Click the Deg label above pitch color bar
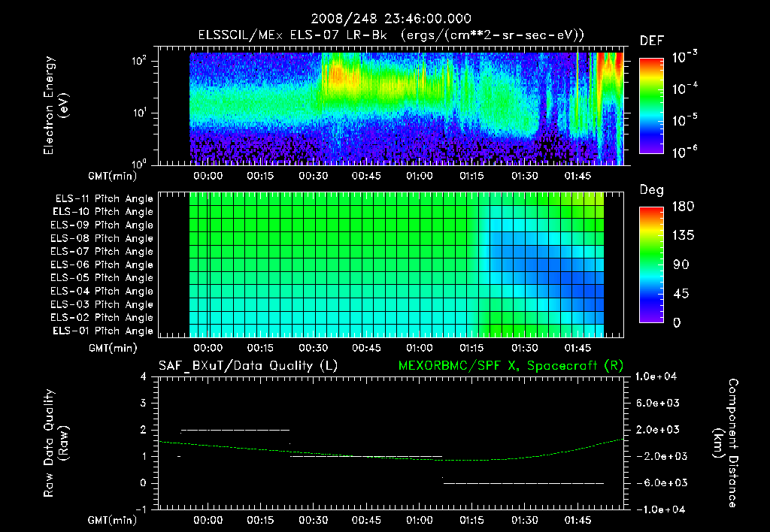Screen dimensions: 770x532 [x=652, y=190]
